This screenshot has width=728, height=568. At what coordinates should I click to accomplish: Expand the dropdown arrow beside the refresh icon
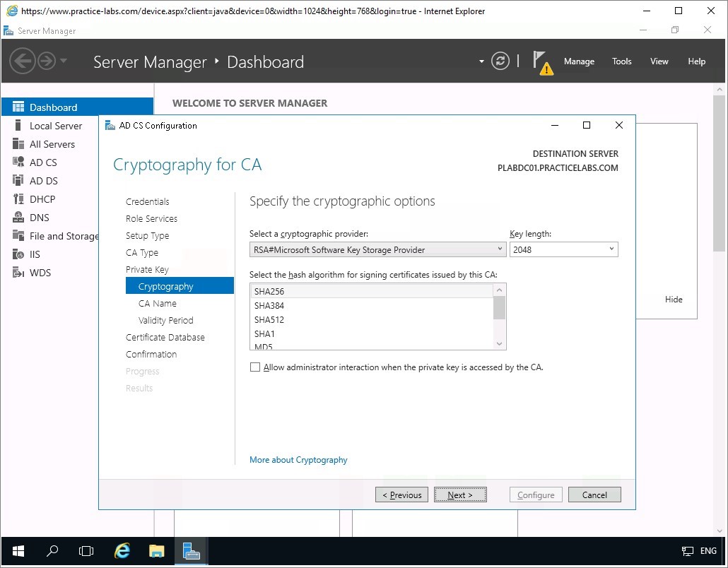(481, 61)
